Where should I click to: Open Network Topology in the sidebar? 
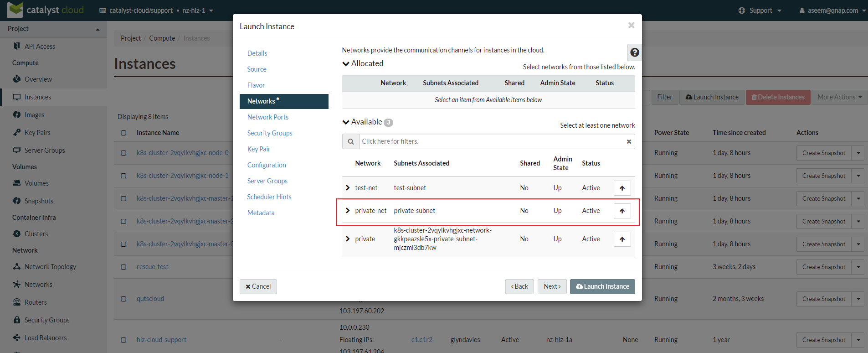click(50, 267)
